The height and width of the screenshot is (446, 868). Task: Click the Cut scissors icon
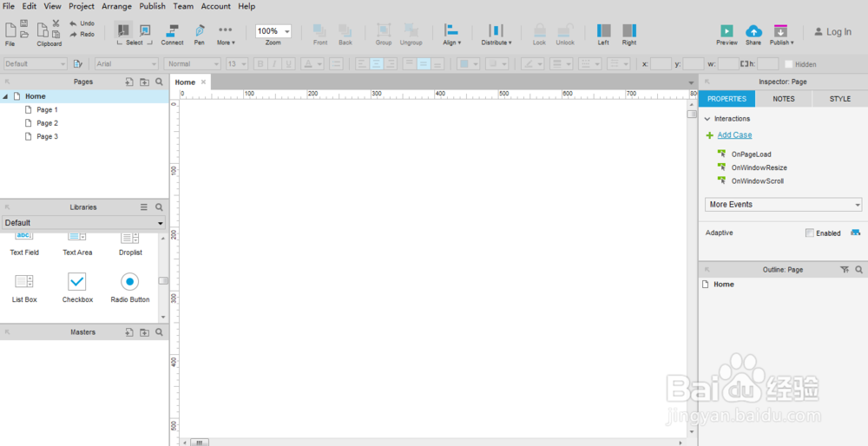point(56,23)
